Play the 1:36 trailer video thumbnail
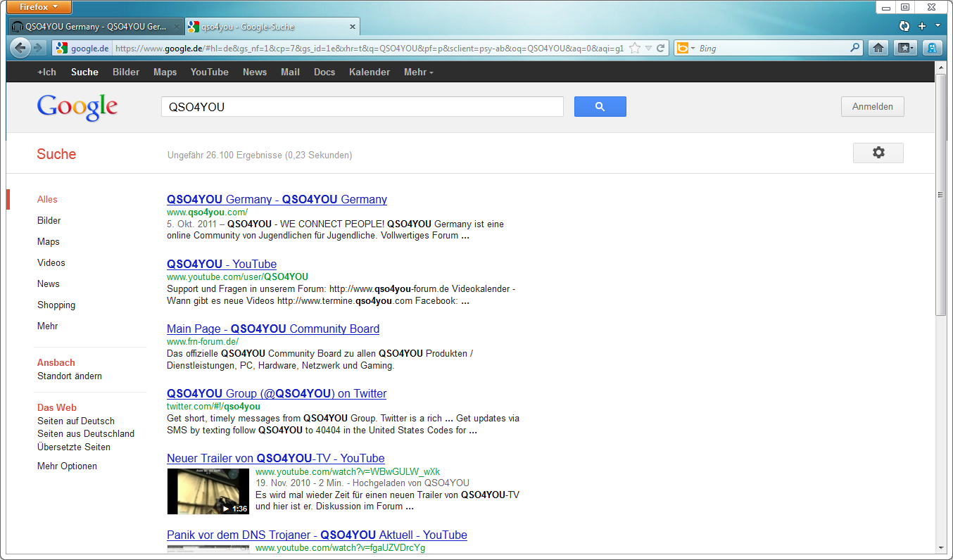Image resolution: width=953 pixels, height=560 pixels. (208, 491)
